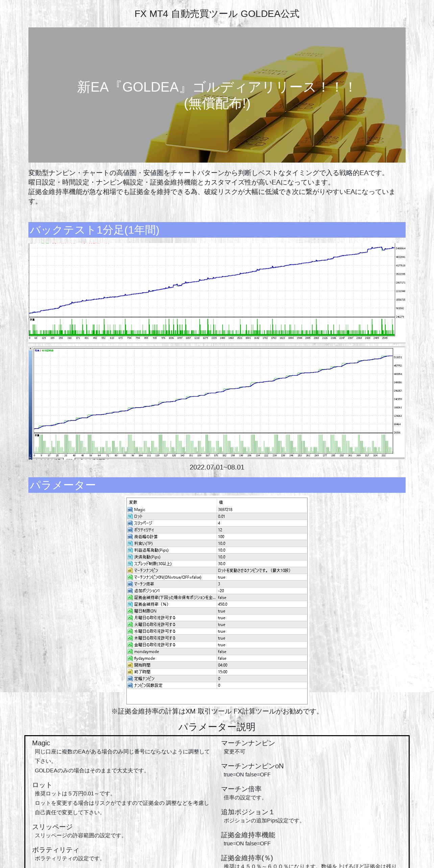Click the double-type icon beside スプレッド制限(30以上) row
The image size is (434, 868).
click(130, 564)
